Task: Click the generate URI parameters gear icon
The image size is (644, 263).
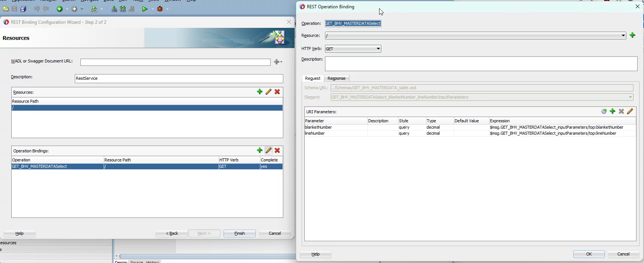Action: (x=604, y=111)
